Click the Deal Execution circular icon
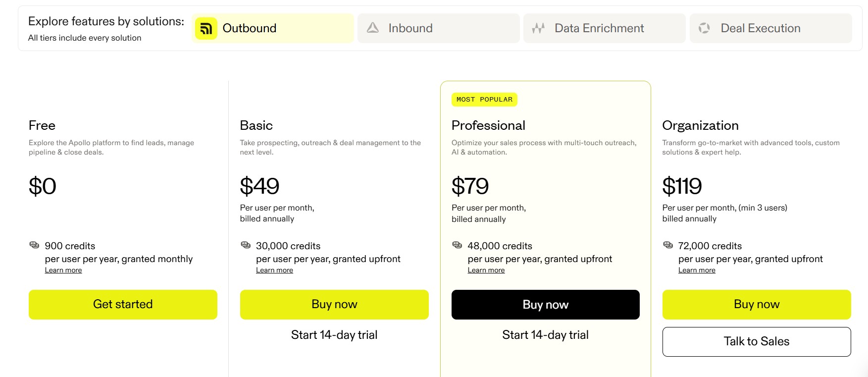Image resolution: width=868 pixels, height=377 pixels. [704, 28]
